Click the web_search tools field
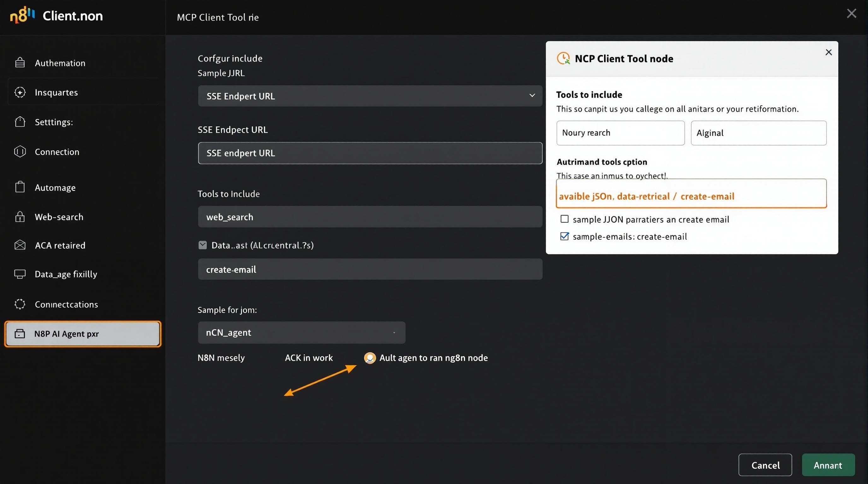The height and width of the screenshot is (484, 868). point(370,217)
